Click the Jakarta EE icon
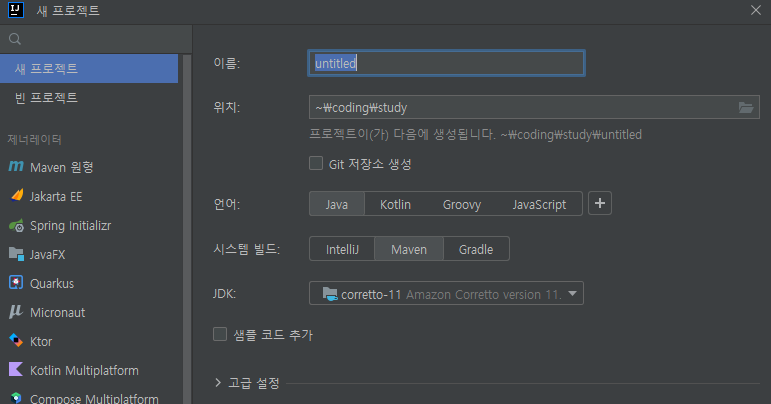 pyautogui.click(x=16, y=196)
